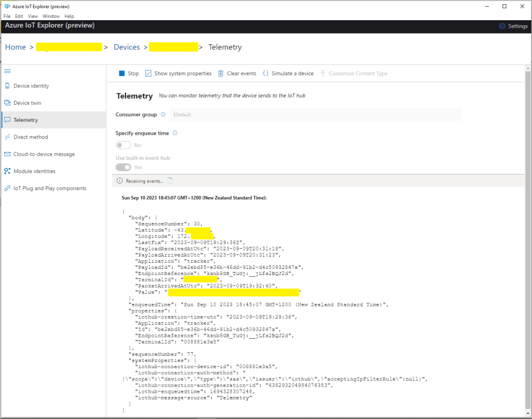Open Device identity icon in sidebar
This screenshot has width=532, height=419.
(7, 86)
